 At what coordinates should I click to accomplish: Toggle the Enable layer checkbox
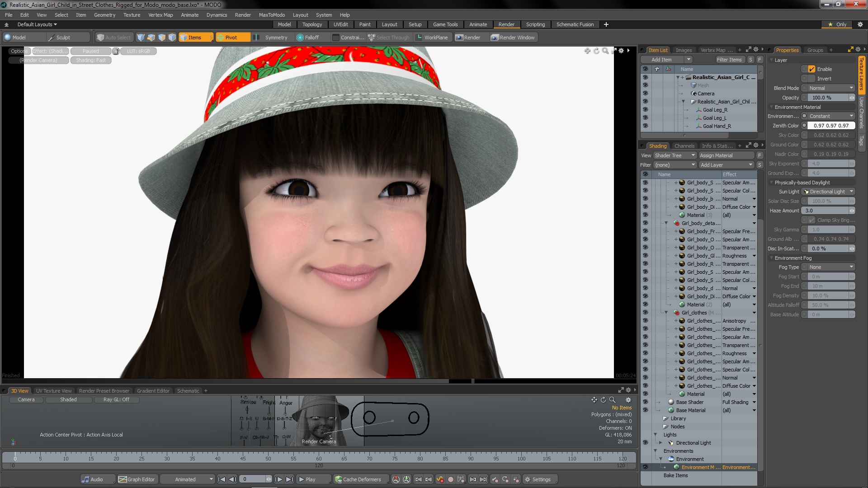click(812, 69)
